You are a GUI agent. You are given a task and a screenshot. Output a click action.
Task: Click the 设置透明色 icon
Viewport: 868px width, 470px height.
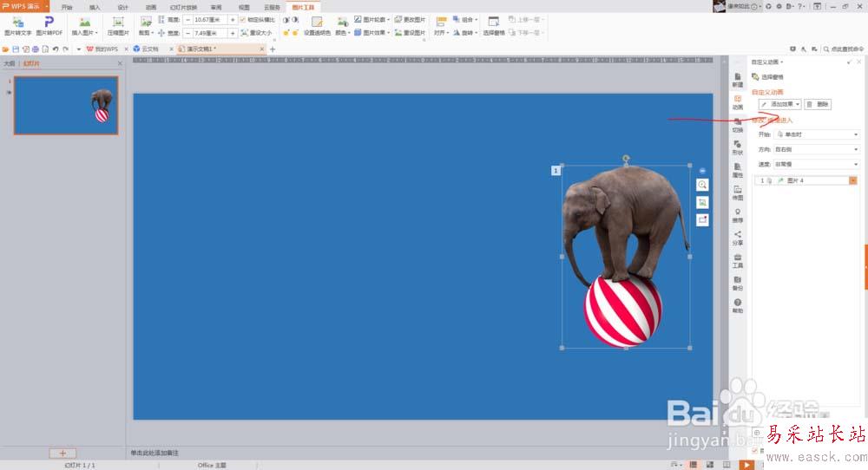(317, 22)
